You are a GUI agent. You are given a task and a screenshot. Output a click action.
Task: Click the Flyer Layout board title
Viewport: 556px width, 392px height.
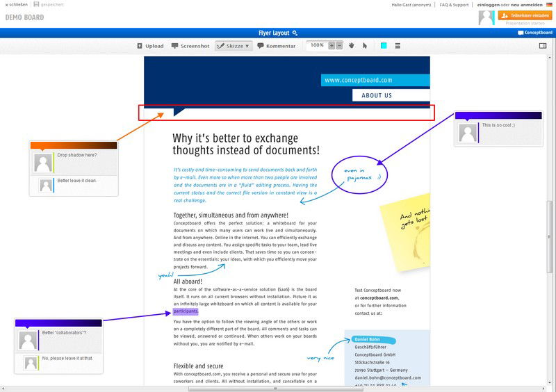(274, 33)
